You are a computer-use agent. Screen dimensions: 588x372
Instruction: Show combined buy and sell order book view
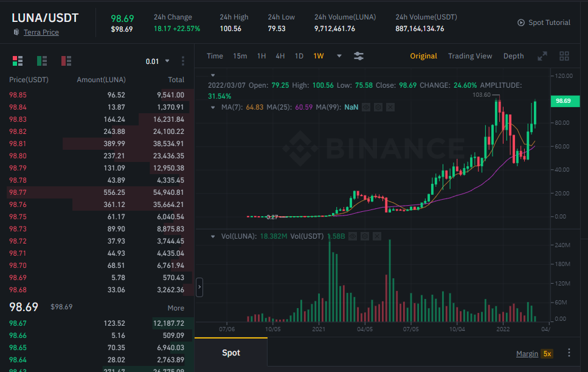click(x=18, y=61)
